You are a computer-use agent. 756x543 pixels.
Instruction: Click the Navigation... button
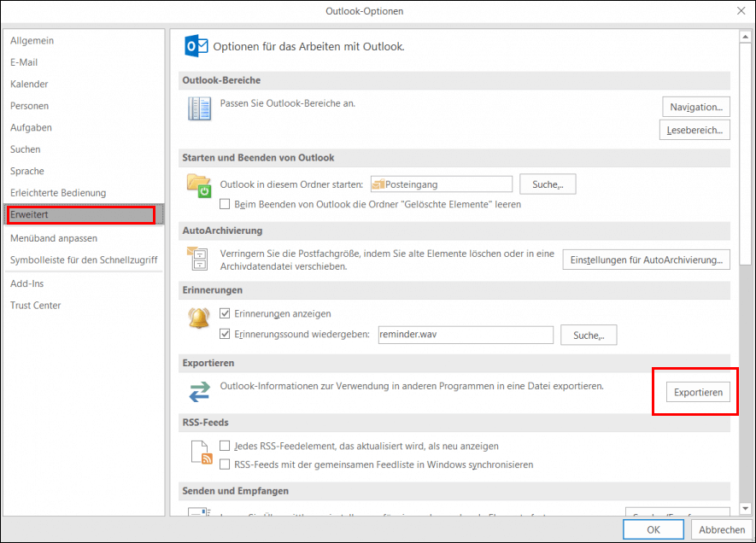click(696, 107)
